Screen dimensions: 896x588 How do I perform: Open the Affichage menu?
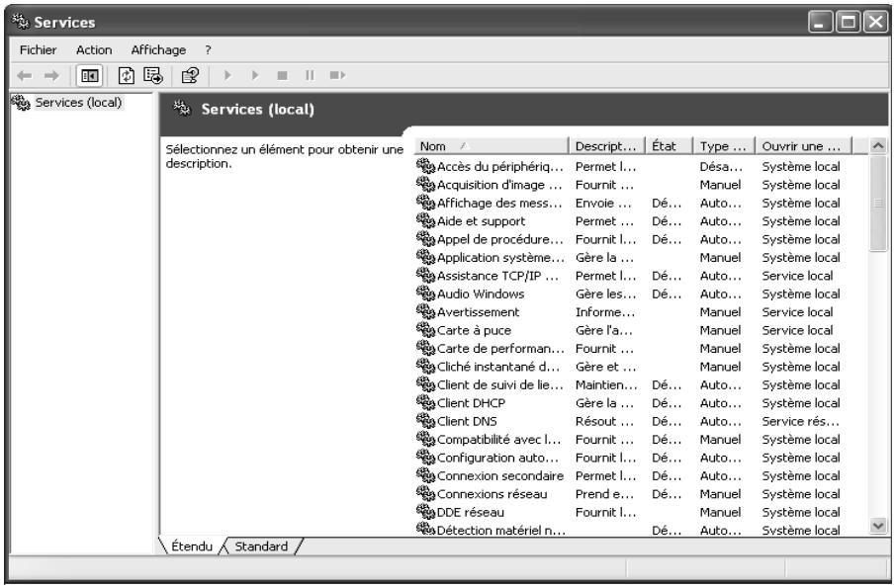point(158,50)
